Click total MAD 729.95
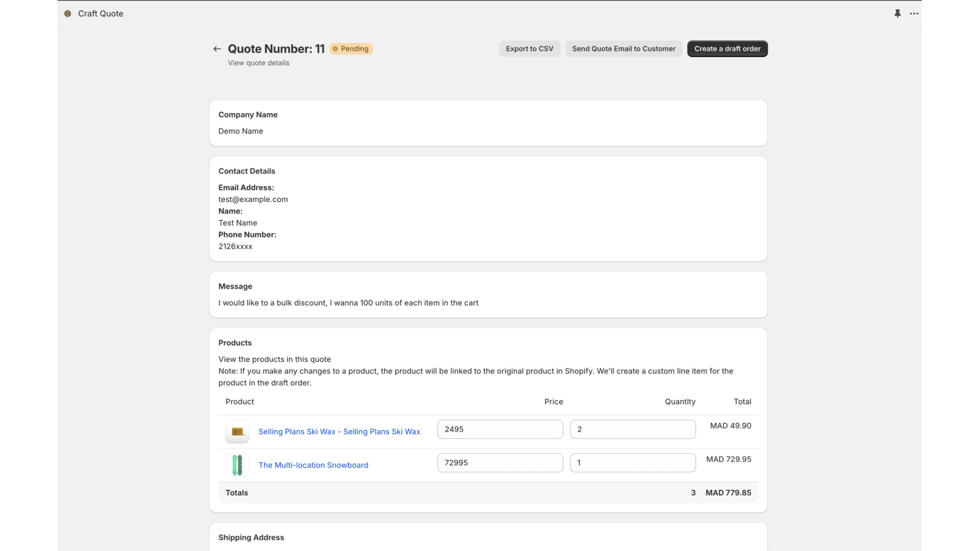This screenshot has height=551, width=980. coord(728,459)
